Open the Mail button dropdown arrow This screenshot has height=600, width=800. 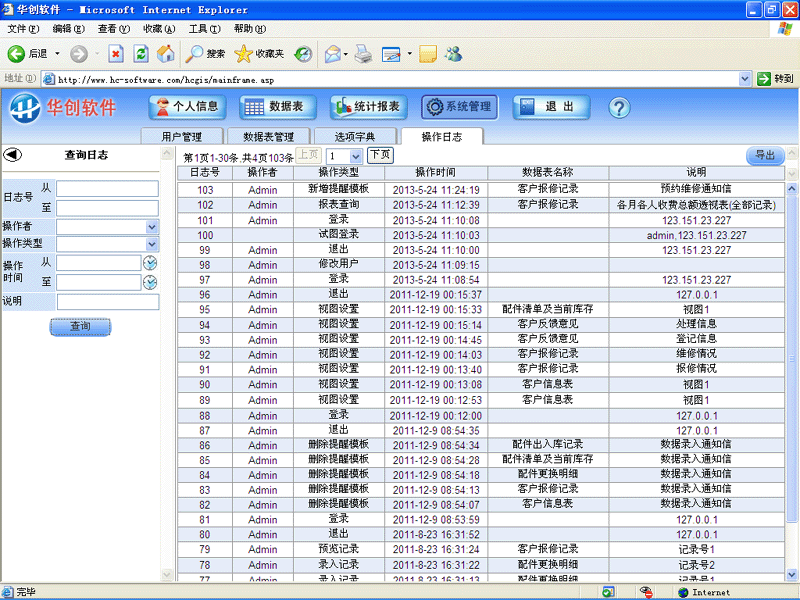tap(345, 54)
